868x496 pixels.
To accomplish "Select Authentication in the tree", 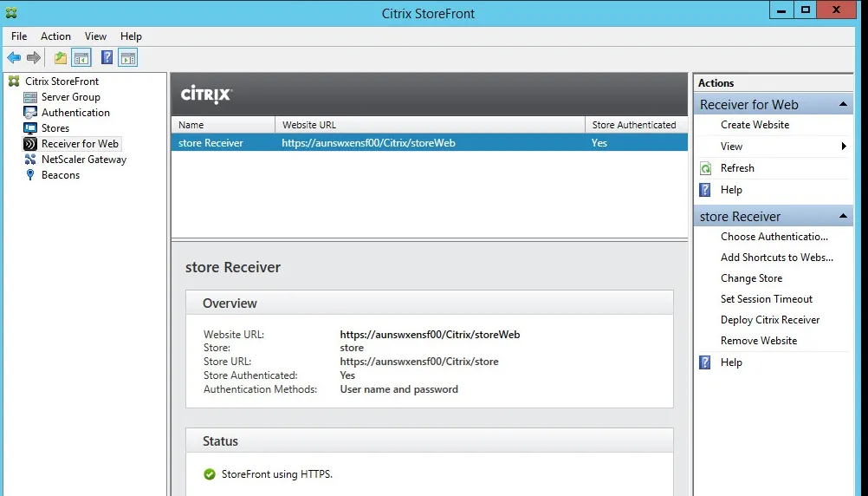I will pos(76,113).
